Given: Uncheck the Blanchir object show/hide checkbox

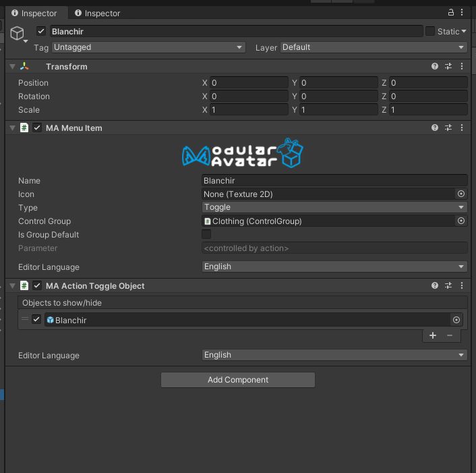Looking at the screenshot, I should tap(36, 319).
